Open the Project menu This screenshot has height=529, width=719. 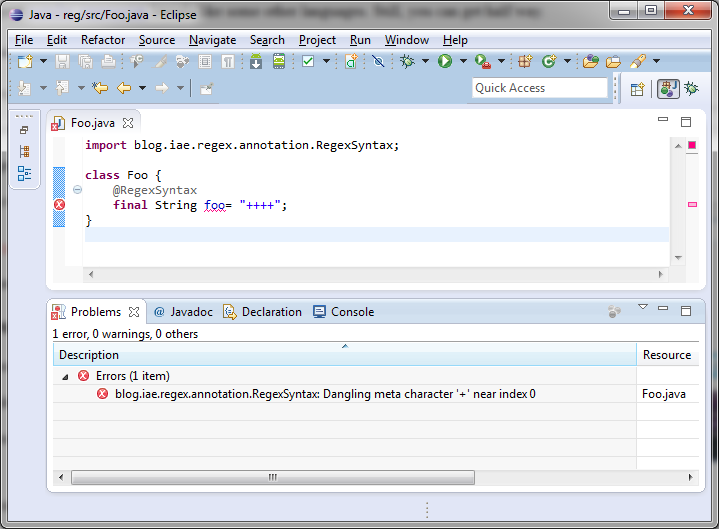317,40
